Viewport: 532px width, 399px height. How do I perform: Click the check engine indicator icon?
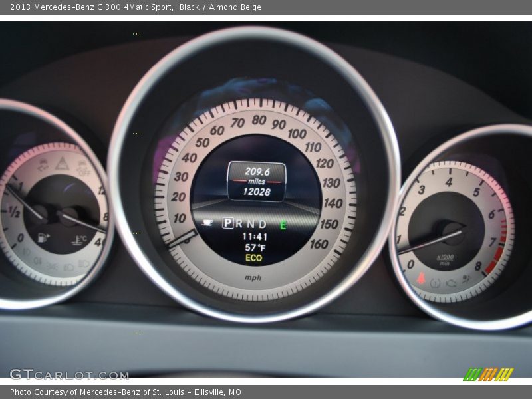coord(451,283)
